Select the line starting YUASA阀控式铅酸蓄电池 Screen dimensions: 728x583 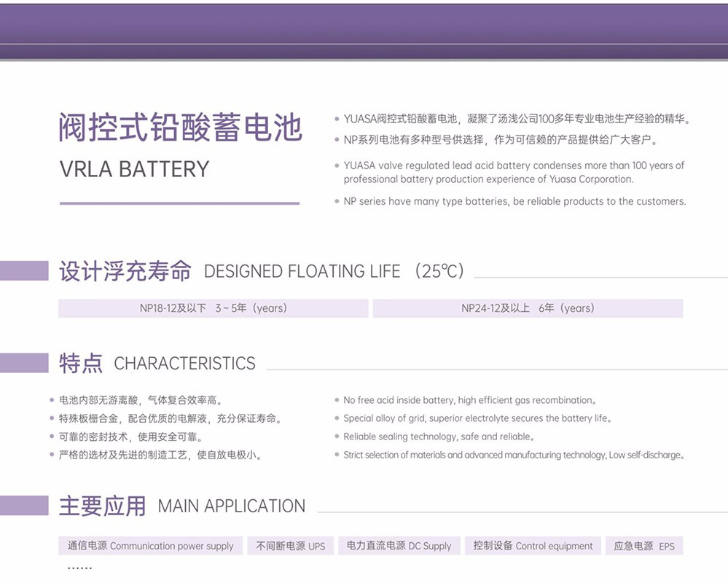[x=517, y=119]
